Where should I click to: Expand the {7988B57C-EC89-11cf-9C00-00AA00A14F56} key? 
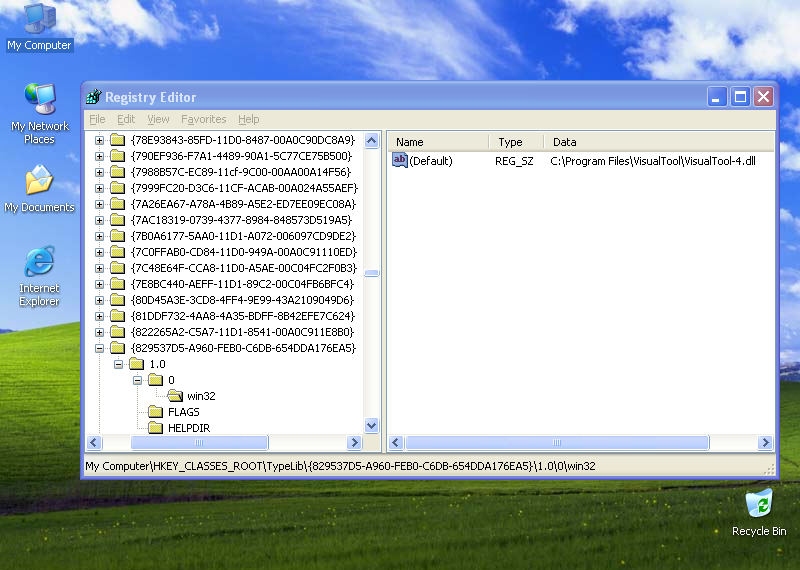99,172
